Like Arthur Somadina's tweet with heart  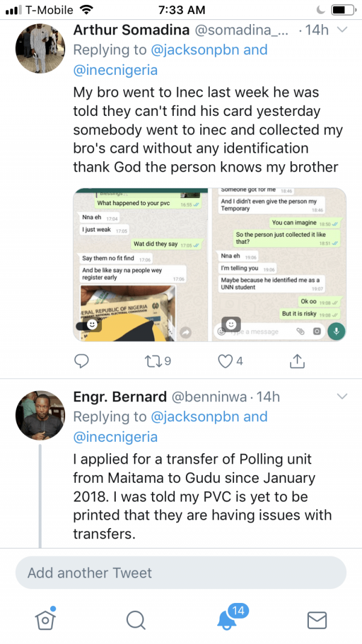click(x=230, y=361)
